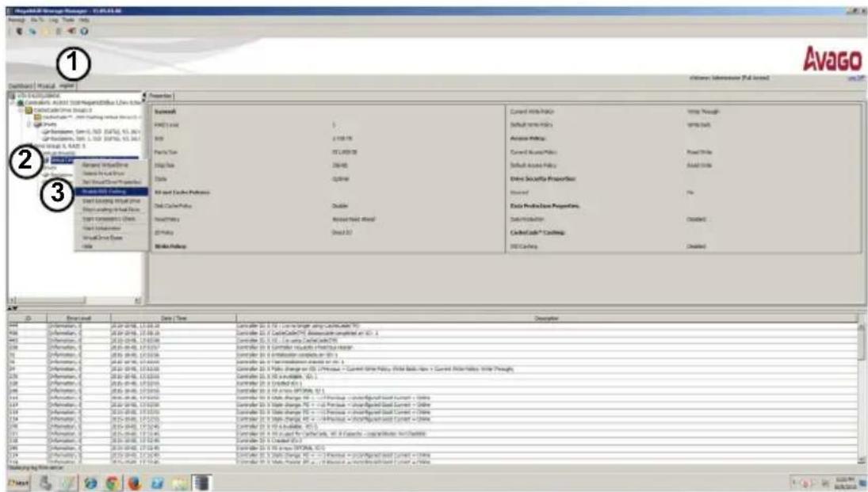Collapse the Controller0 tree node

tap(13, 103)
